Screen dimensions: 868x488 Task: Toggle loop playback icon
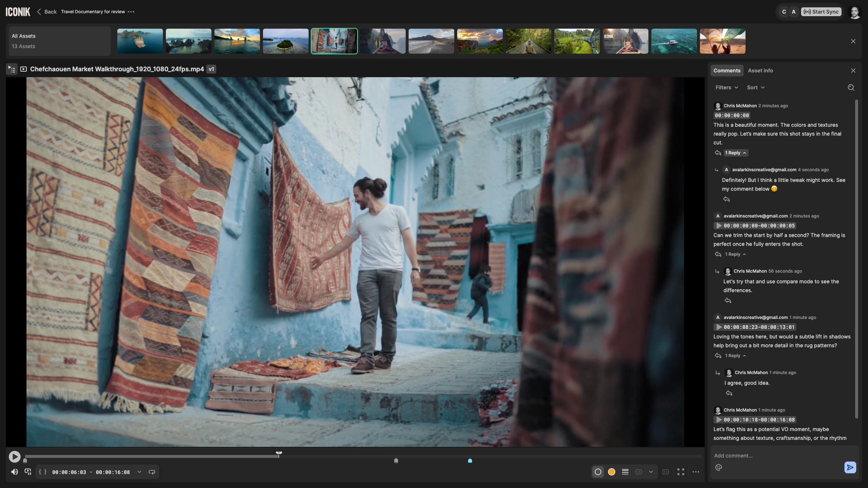click(x=152, y=472)
